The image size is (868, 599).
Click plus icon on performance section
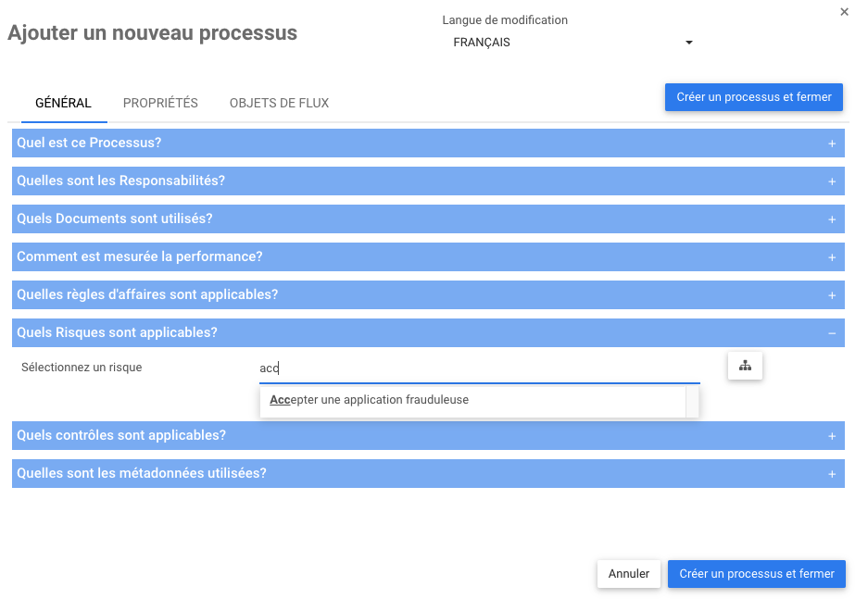pos(832,257)
